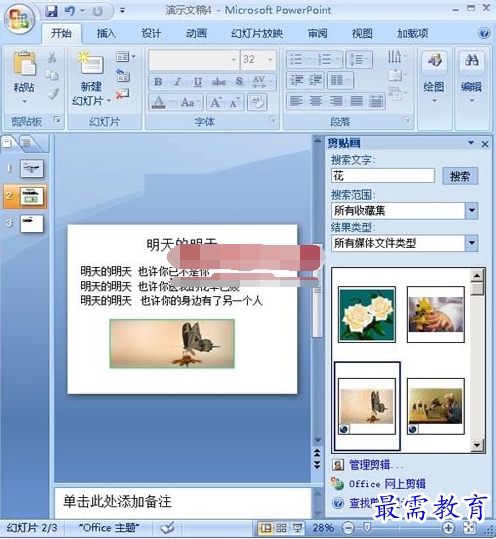Open the 幻灯片放映 tab
The image size is (496, 539).
click(256, 33)
